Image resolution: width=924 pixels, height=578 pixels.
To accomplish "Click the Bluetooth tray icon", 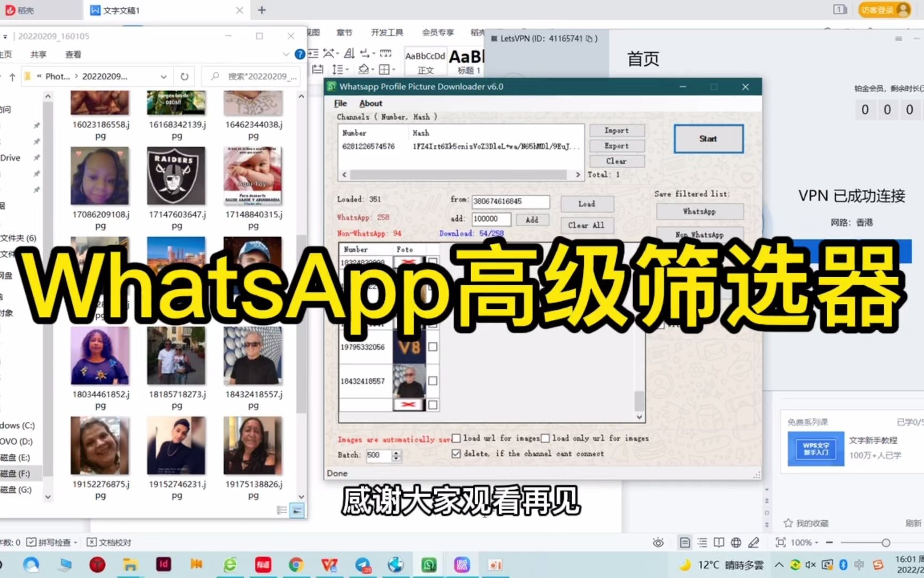I will click(x=843, y=565).
